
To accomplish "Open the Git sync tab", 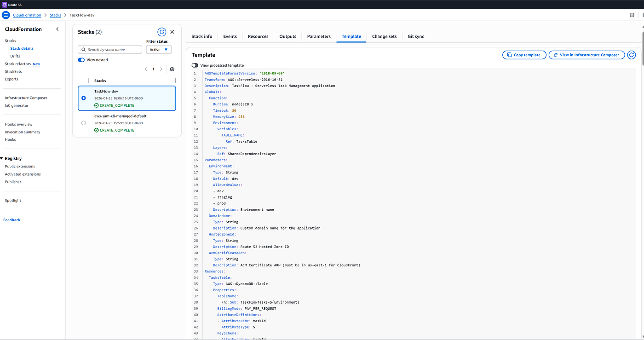I will [x=416, y=36].
